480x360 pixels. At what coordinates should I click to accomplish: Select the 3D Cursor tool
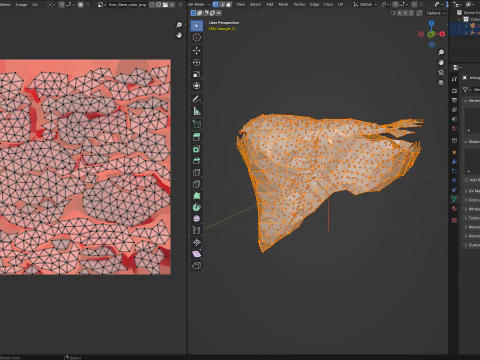pos(197,38)
